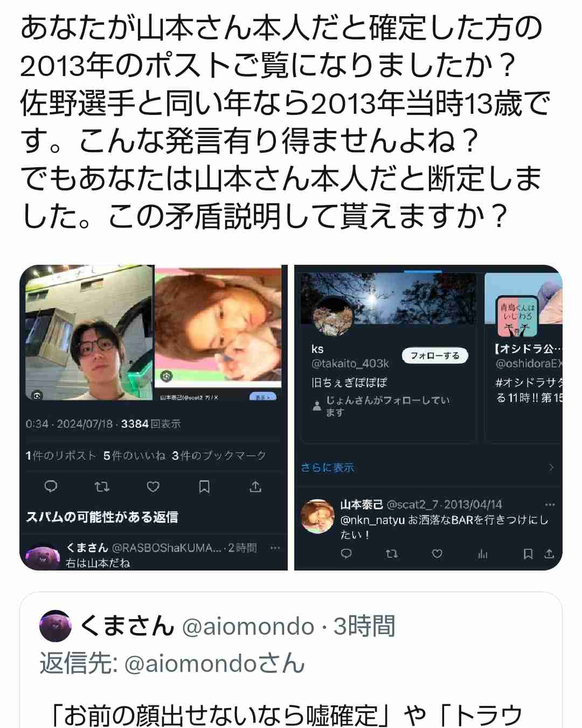
Task: Open @aiomondo handle in quoted post header
Action: coord(248,627)
